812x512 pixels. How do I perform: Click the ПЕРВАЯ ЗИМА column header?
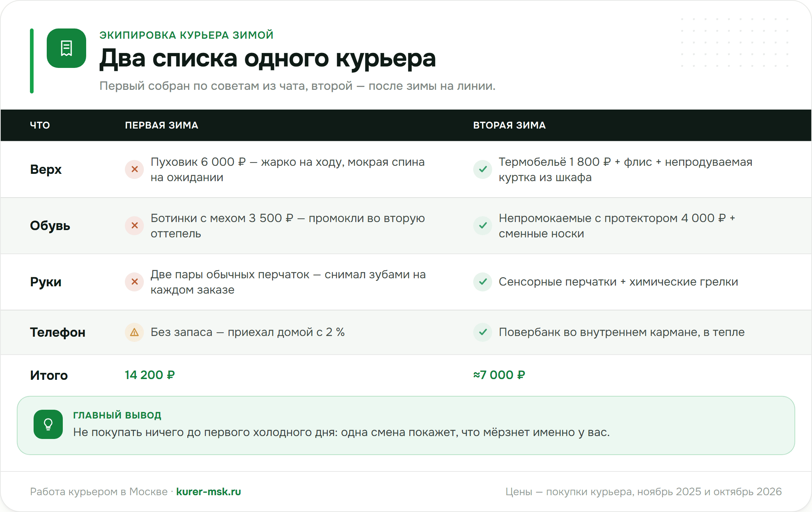click(161, 125)
